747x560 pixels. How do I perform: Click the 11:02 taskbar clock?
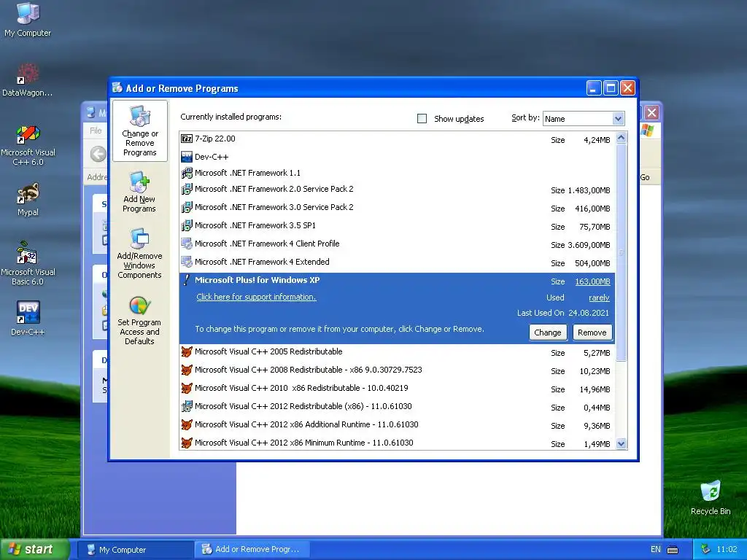(727, 550)
